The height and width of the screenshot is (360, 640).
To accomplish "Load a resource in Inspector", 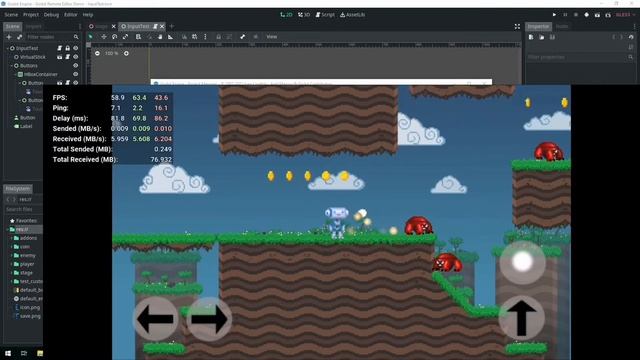I will tap(542, 37).
